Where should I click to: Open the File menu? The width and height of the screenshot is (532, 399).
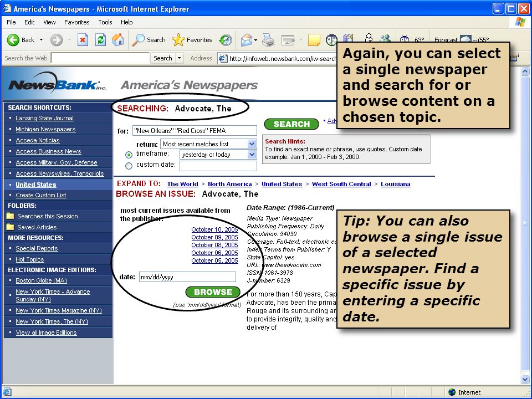(x=11, y=22)
